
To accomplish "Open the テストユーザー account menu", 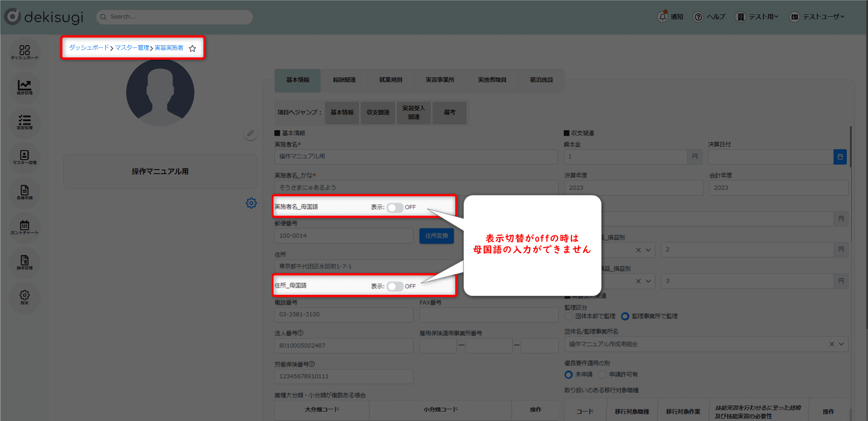I will point(817,17).
